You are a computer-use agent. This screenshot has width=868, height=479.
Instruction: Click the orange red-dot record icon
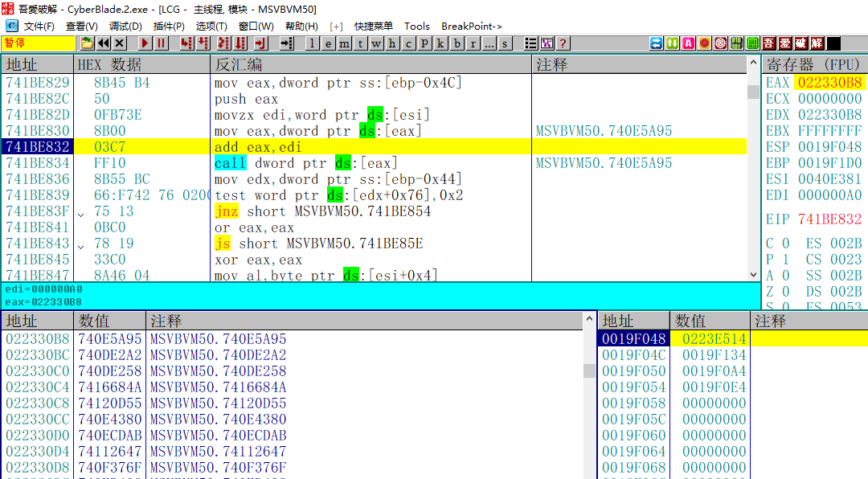[704, 43]
